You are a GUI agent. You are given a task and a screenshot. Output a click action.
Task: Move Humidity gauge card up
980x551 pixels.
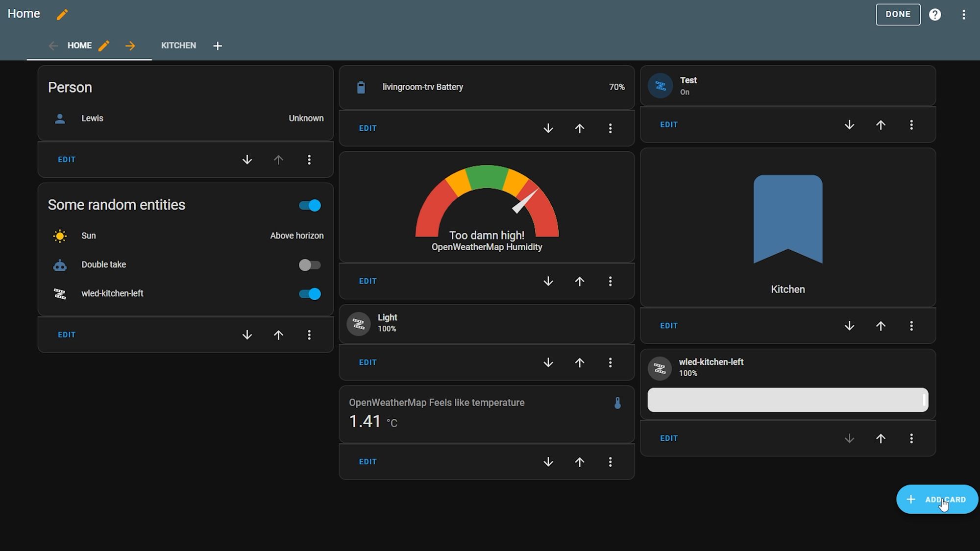[x=580, y=281]
